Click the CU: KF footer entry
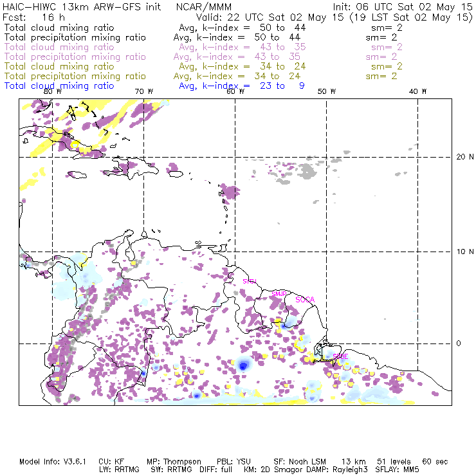Image resolution: width=476 pixels, height=476 pixels. (x=111, y=462)
